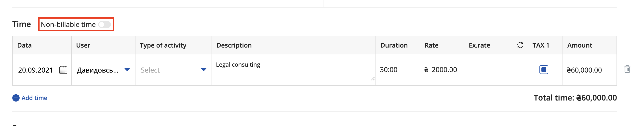Expand the User dropdown arrow

[x=127, y=70]
